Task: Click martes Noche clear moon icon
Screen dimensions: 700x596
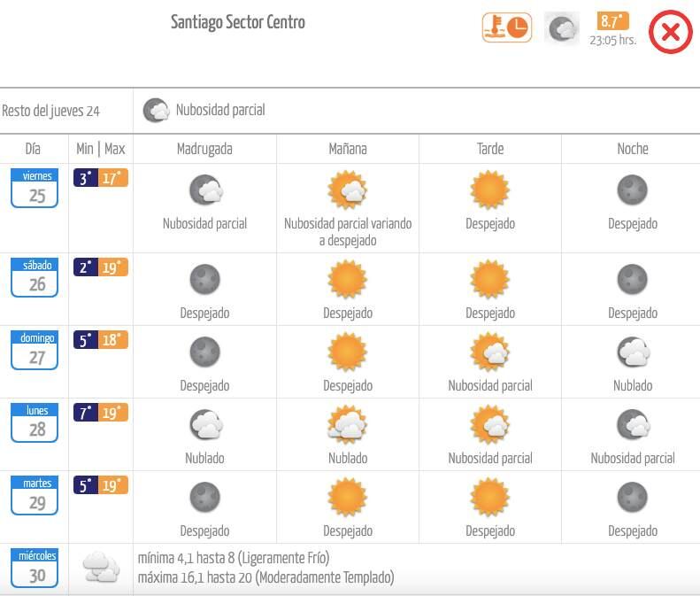Action: coord(633,498)
